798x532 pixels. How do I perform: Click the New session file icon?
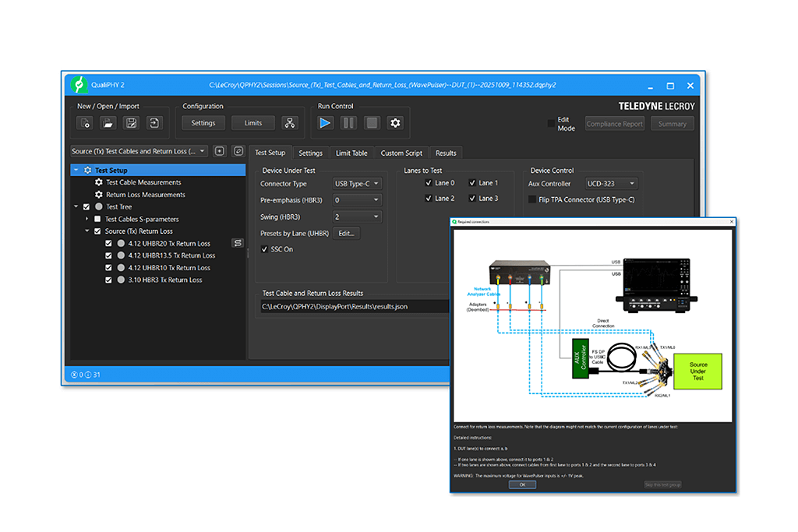point(86,123)
